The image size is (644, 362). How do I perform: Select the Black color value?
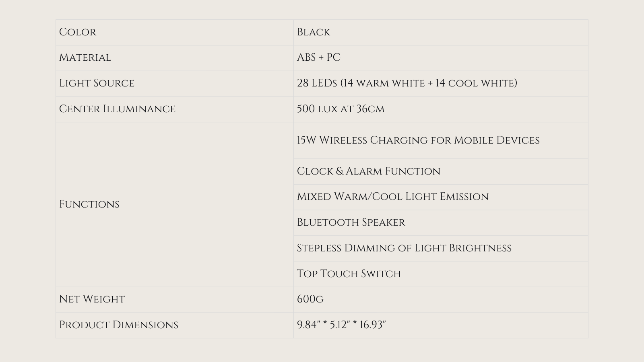point(313,32)
